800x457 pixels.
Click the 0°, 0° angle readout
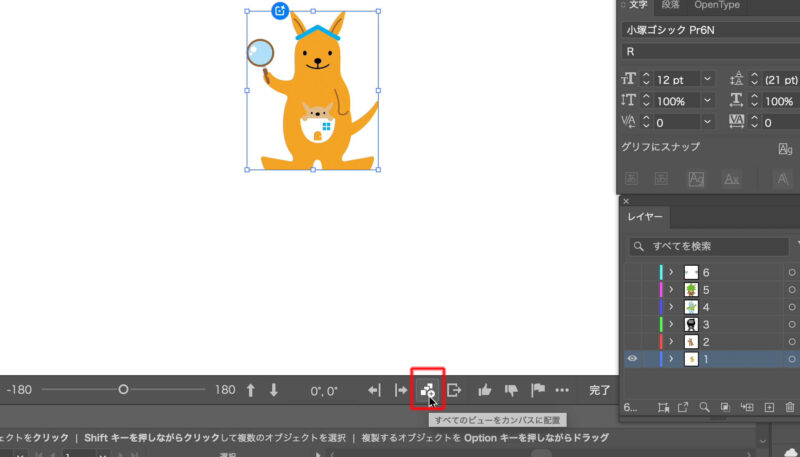coord(324,391)
